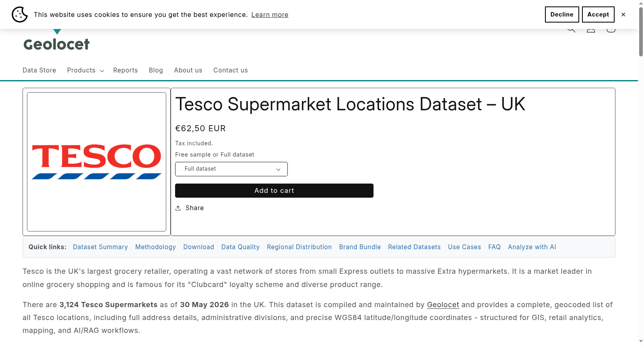Click the cookie icon in the banner
Image resolution: width=644 pixels, height=345 pixels.
coord(20,14)
